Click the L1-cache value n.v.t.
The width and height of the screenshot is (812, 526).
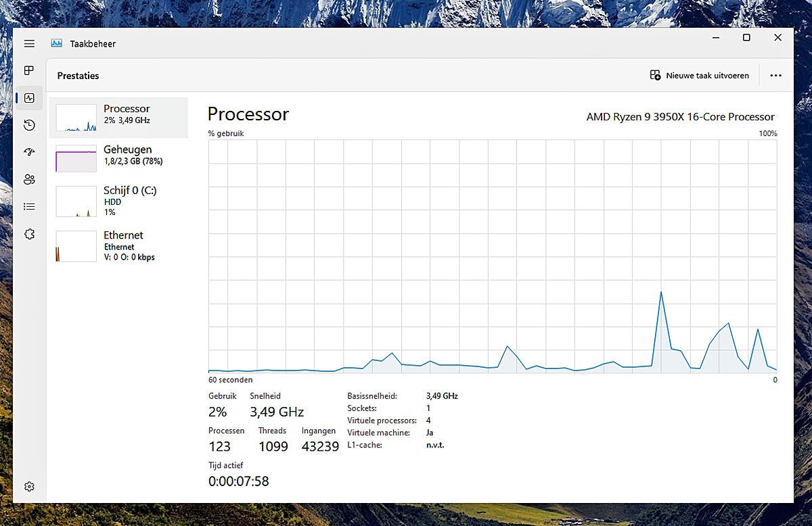pos(435,445)
